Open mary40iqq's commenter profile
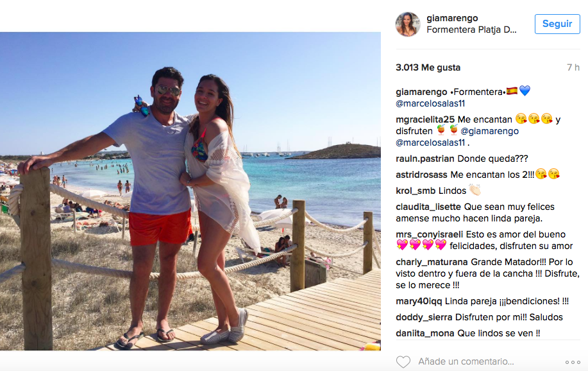 [419, 301]
